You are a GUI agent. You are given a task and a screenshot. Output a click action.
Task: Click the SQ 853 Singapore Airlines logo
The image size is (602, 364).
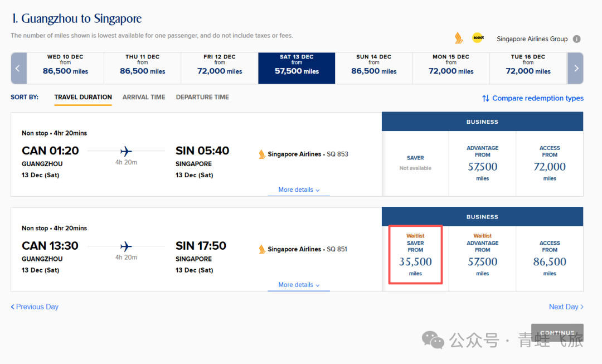[x=262, y=154]
